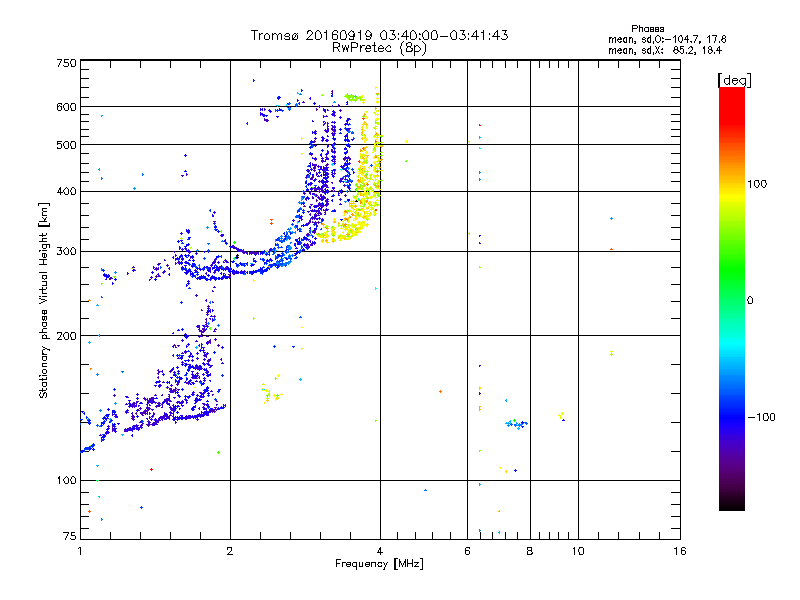The image size is (800, 600).
Task: Click 'Stationary phase Virtual Height [km]' axis label
Action: pos(44,300)
